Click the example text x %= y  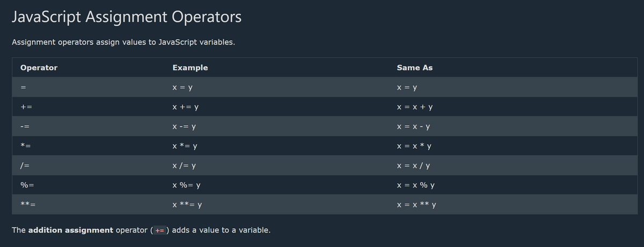tap(186, 185)
